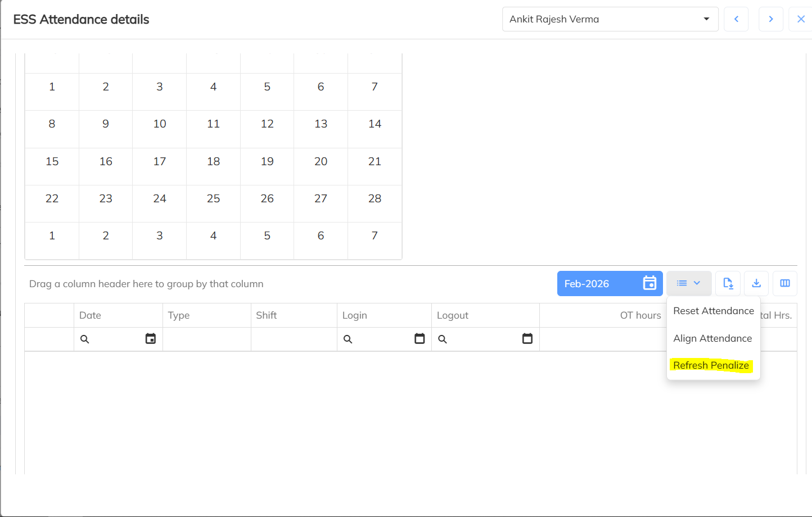This screenshot has width=812, height=517.
Task: Go to next employee with right chevron
Action: pos(771,19)
